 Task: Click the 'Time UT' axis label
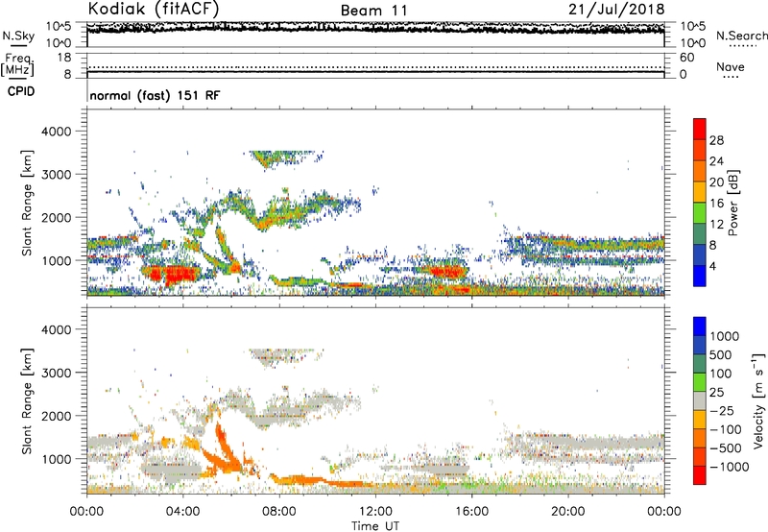pos(375,525)
